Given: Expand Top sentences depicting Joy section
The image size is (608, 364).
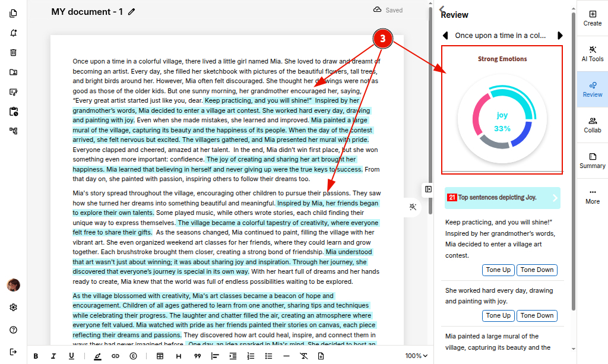Looking at the screenshot, I should [x=555, y=198].
